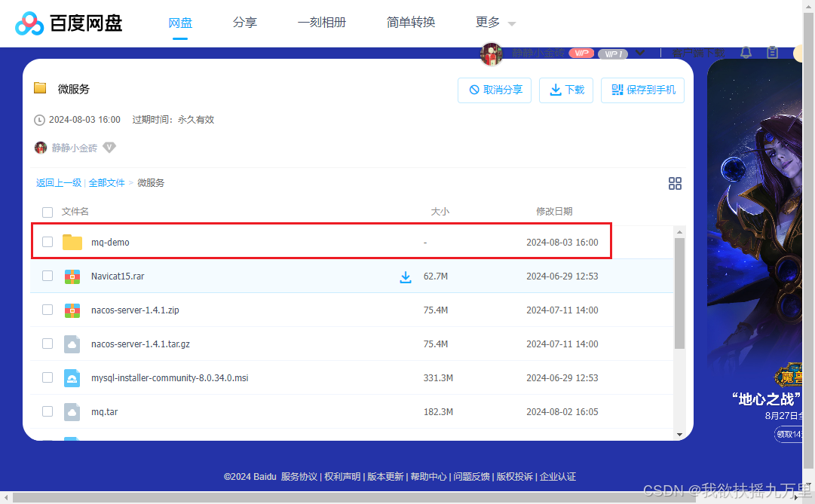Open the 网盘 tab

tap(180, 23)
